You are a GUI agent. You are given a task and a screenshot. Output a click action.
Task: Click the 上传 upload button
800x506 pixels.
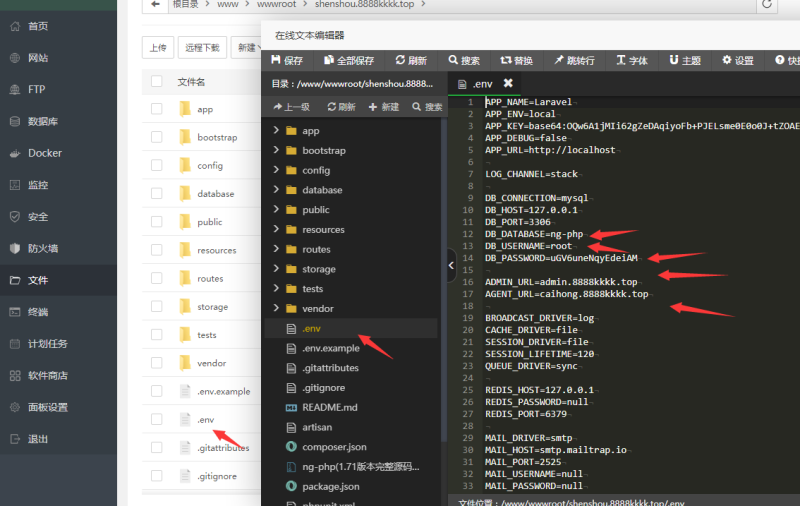click(x=158, y=47)
